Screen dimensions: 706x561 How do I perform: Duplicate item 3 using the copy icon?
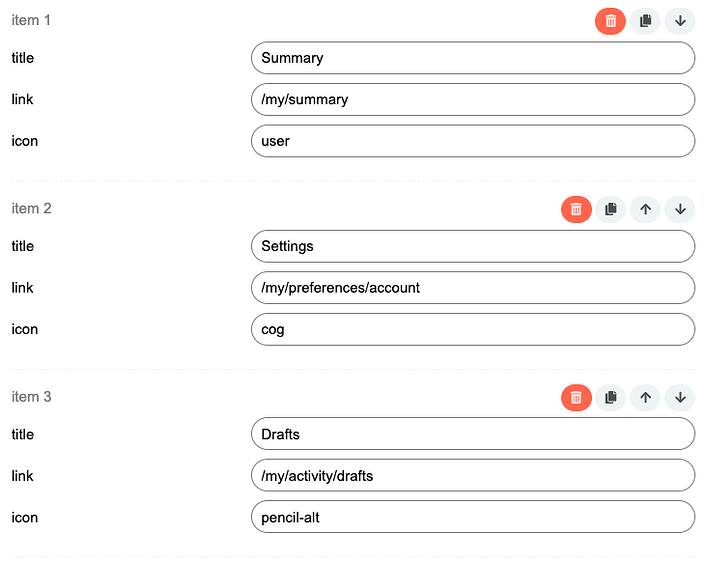coord(610,397)
